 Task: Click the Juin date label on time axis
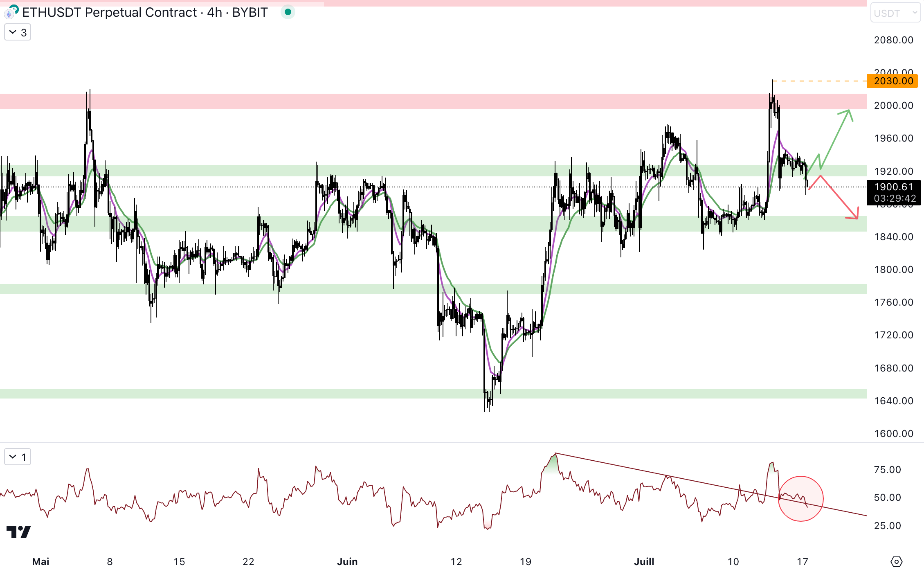point(347,561)
